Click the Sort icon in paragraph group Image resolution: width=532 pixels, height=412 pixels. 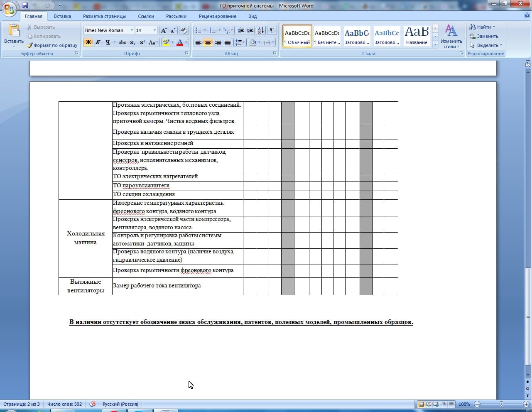coord(260,30)
